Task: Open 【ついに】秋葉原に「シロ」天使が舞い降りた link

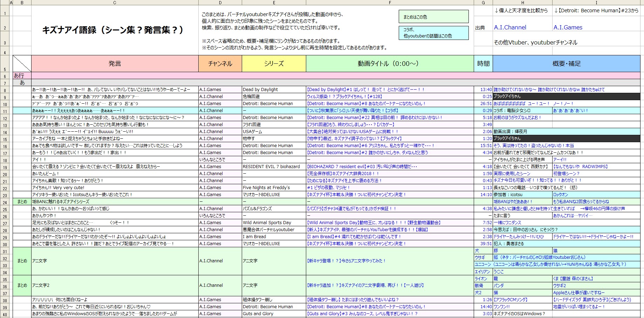Action: pos(352,111)
